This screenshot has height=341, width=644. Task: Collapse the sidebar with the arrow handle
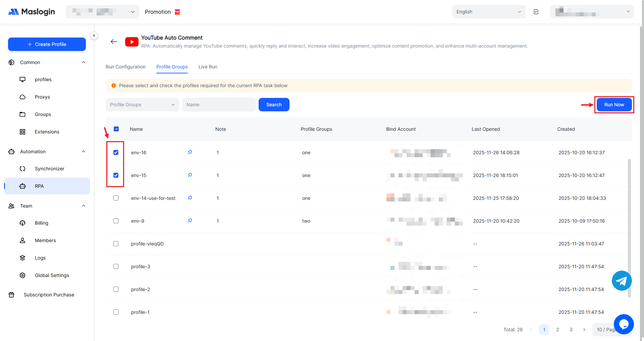(x=94, y=36)
